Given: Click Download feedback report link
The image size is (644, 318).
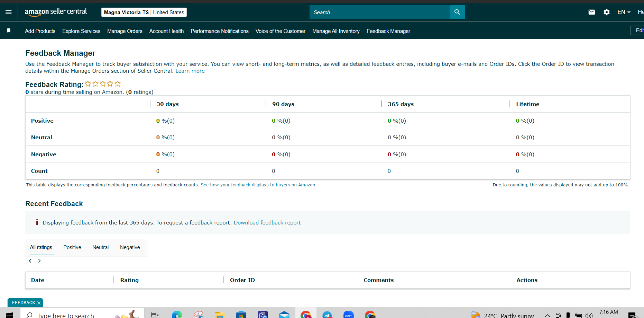Looking at the screenshot, I should click(x=267, y=223).
